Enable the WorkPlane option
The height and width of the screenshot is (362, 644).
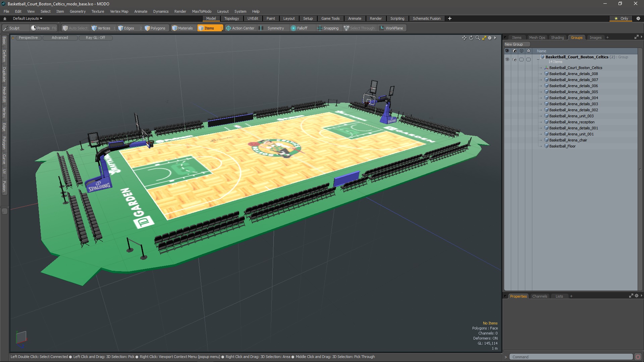392,28
